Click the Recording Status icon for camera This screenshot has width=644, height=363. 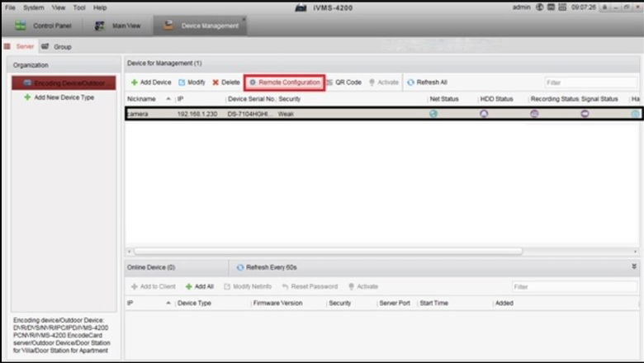[534, 114]
